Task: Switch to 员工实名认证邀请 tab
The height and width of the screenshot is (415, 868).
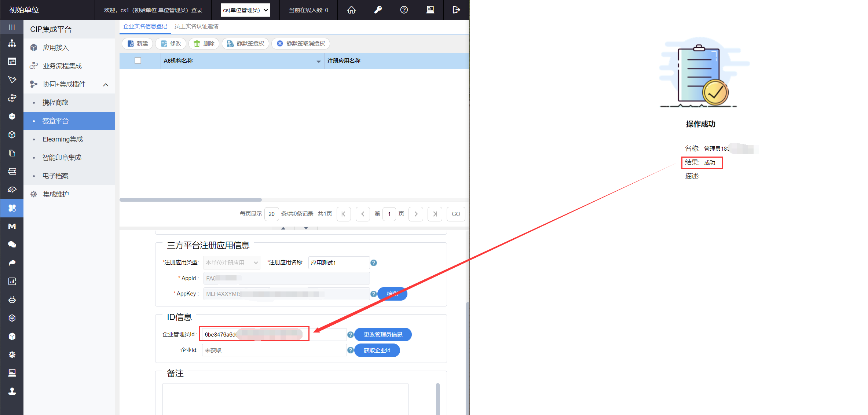Action: tap(196, 26)
